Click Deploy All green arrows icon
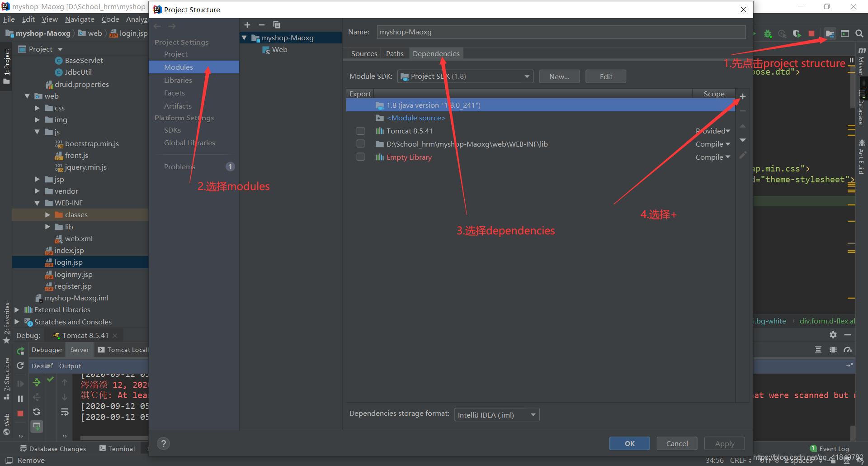This screenshot has width=868, height=466. pyautogui.click(x=37, y=382)
